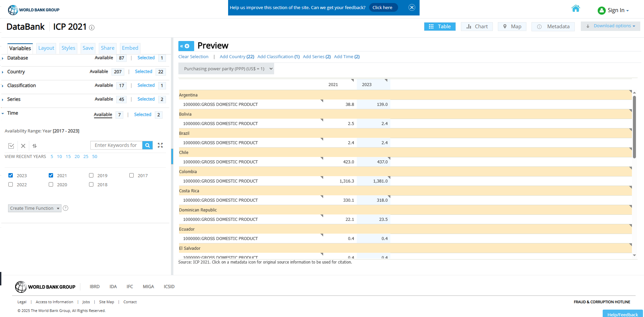Open the Help/Feedback button
Screen dimensions: 644x317
pyautogui.click(x=622, y=314)
